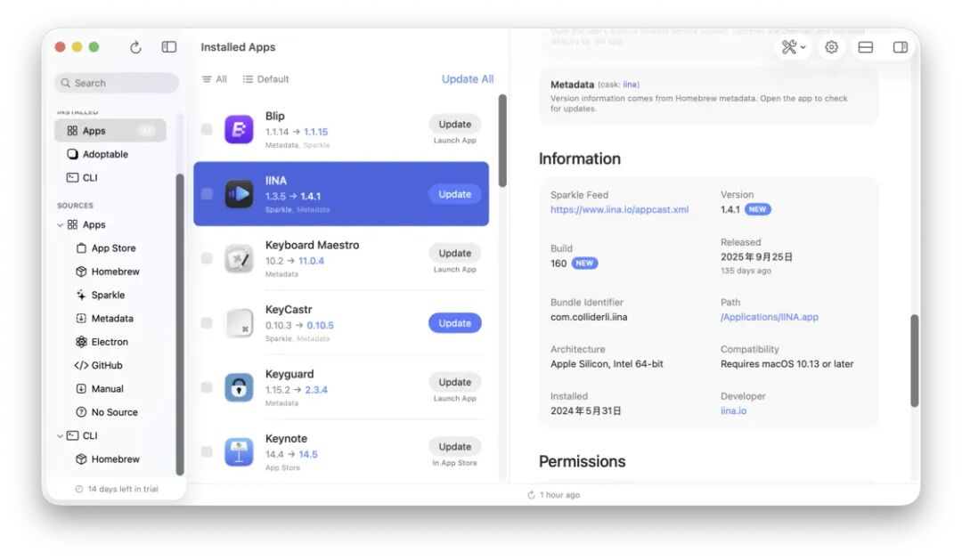Enable the Keyguard row checkbox
This screenshot has width=962, height=560.
click(x=207, y=387)
